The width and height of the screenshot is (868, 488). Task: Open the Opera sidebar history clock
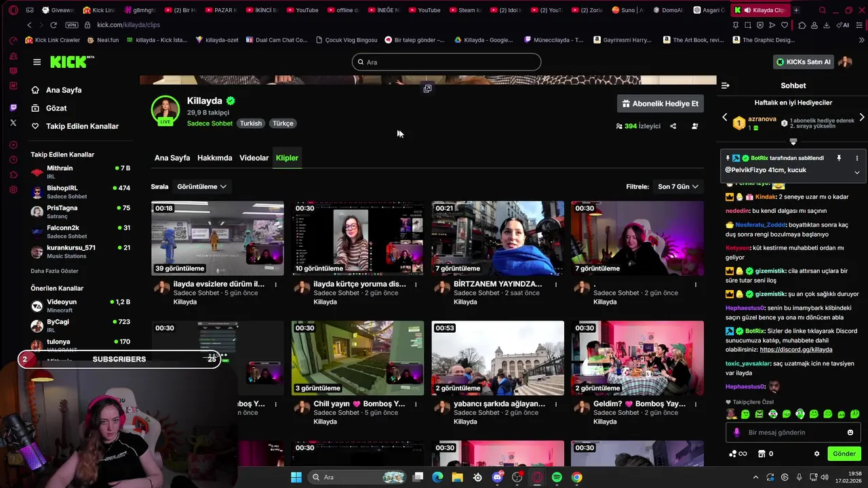click(x=14, y=160)
